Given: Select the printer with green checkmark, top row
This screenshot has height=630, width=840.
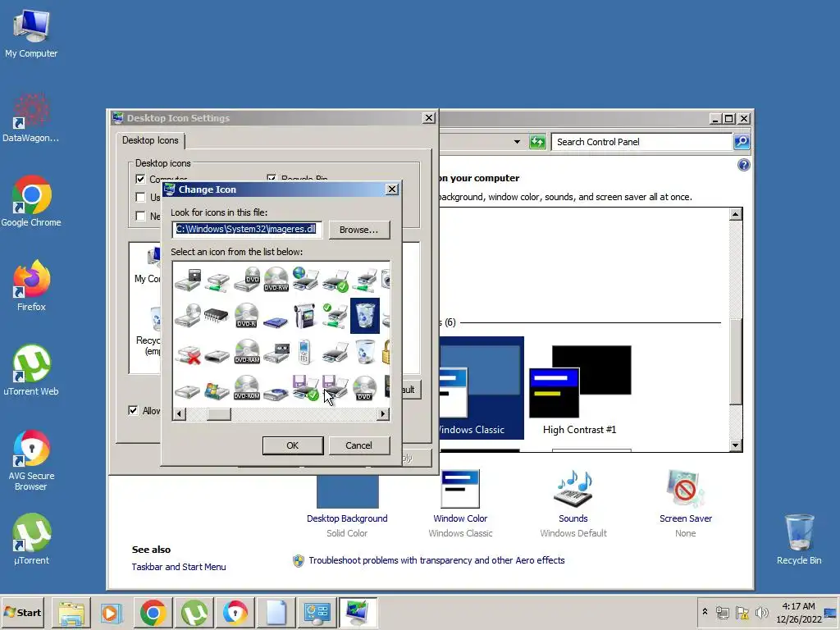Looking at the screenshot, I should pyautogui.click(x=336, y=279).
